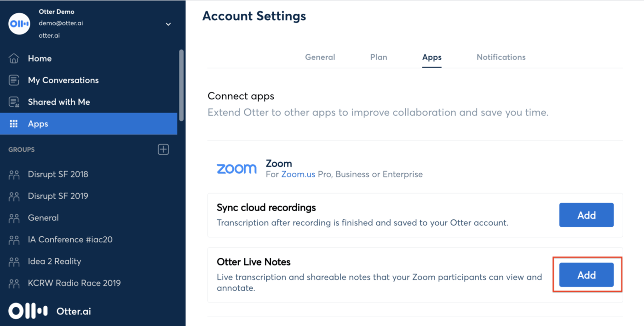Select the Apps grid icon in sidebar
Screen dimensions: 644x326
(x=13, y=123)
